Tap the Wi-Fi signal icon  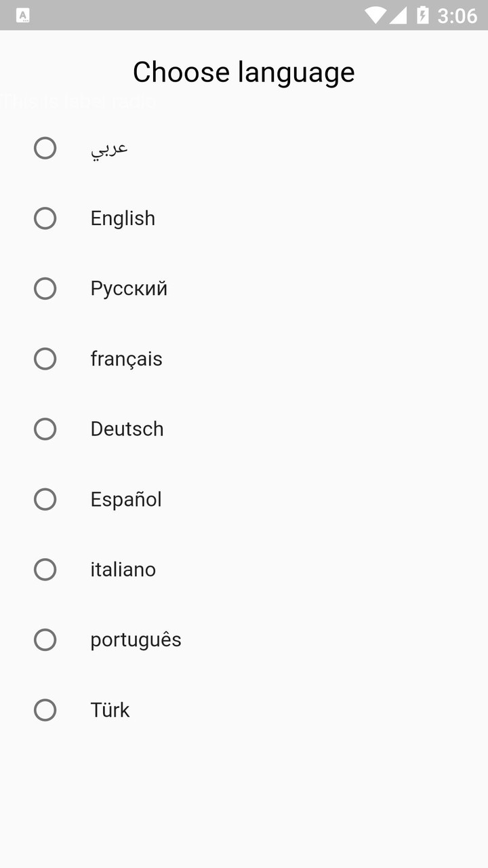pyautogui.click(x=374, y=15)
